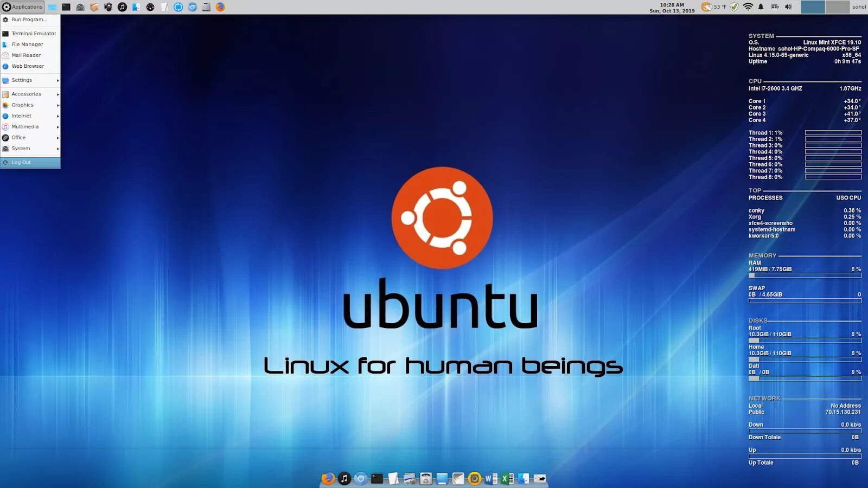Open the package box icon in top panel
This screenshot has width=868, height=488.
94,7
